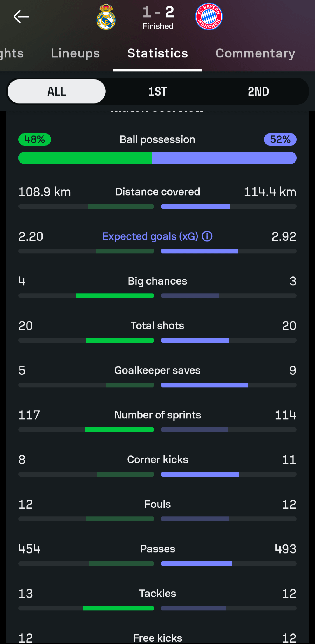The image size is (315, 644).
Task: Select the ALL period filter
Action: [x=57, y=92]
